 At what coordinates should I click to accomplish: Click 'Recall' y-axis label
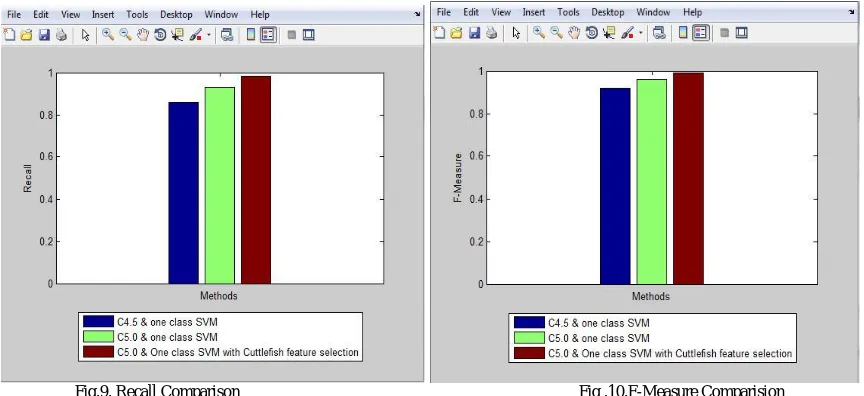(28, 178)
